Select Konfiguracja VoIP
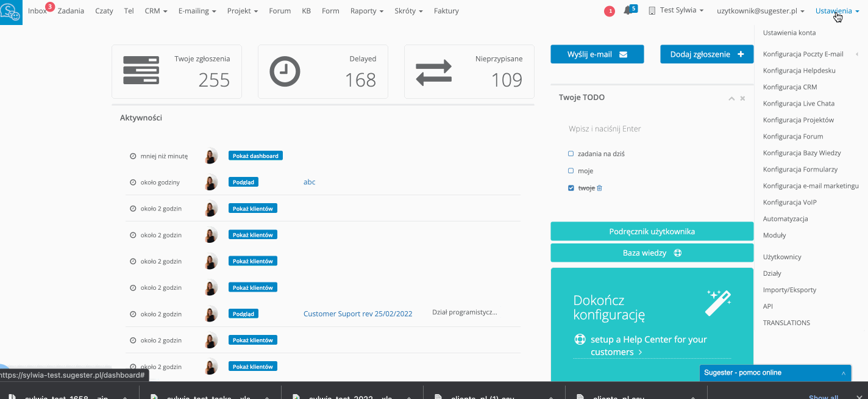868x399 pixels. (x=789, y=203)
